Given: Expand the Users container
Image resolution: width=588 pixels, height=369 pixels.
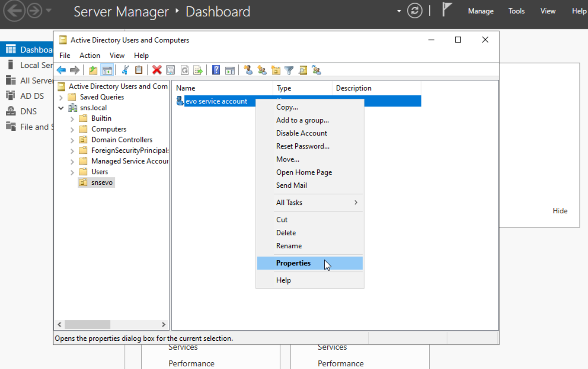Looking at the screenshot, I should pos(72,172).
